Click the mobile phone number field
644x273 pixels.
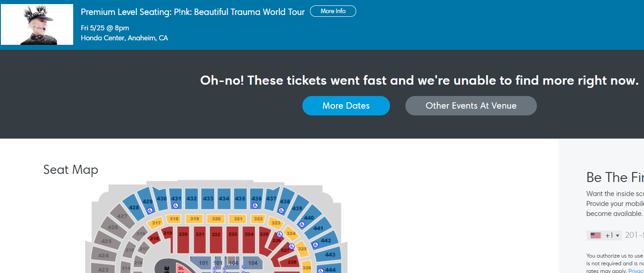634,235
